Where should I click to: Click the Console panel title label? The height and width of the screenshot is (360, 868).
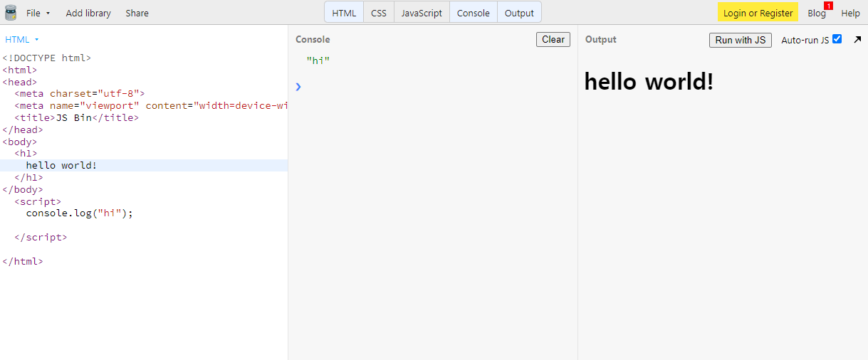pyautogui.click(x=313, y=40)
